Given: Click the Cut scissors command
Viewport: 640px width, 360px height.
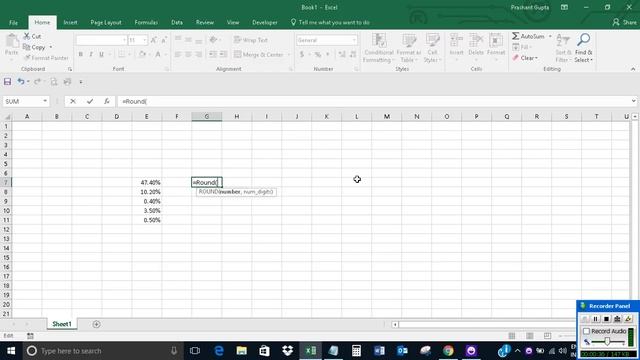Looking at the screenshot, I should [32, 36].
